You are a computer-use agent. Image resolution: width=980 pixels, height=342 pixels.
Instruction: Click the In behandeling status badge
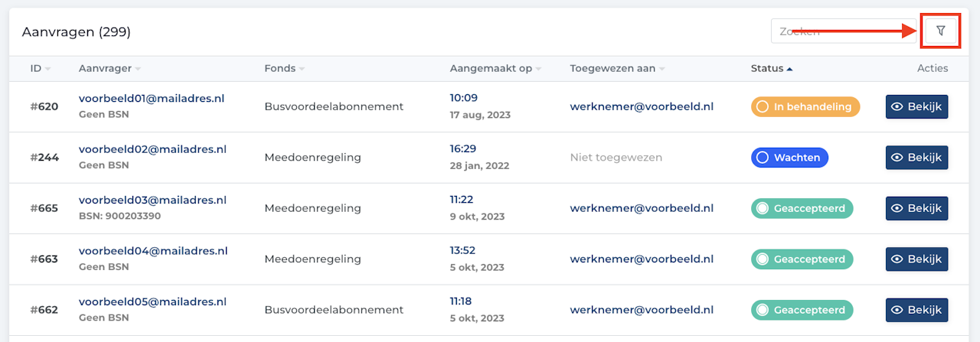[x=805, y=106]
